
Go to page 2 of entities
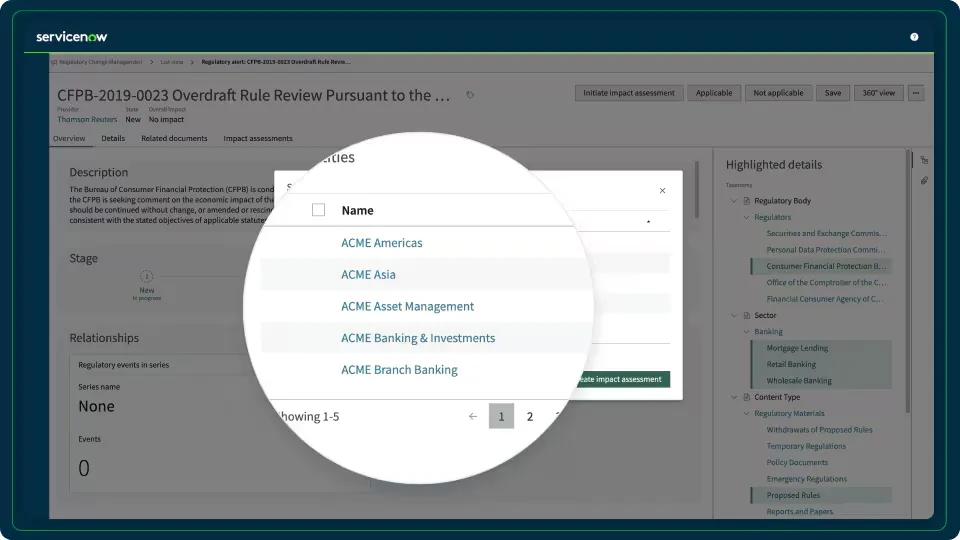pos(530,416)
